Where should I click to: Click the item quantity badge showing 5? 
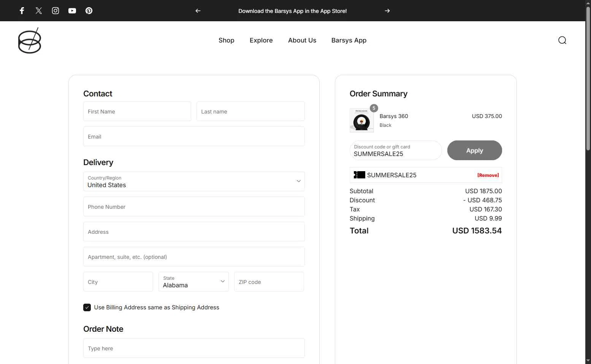tap(374, 108)
